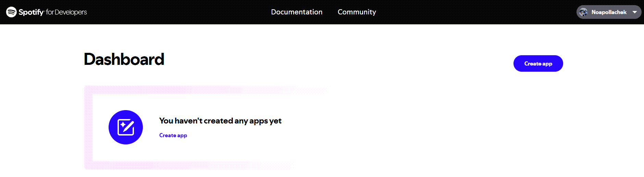The width and height of the screenshot is (644, 177).
Task: Select 'You haven't created any apps yet' text
Action: click(x=220, y=121)
